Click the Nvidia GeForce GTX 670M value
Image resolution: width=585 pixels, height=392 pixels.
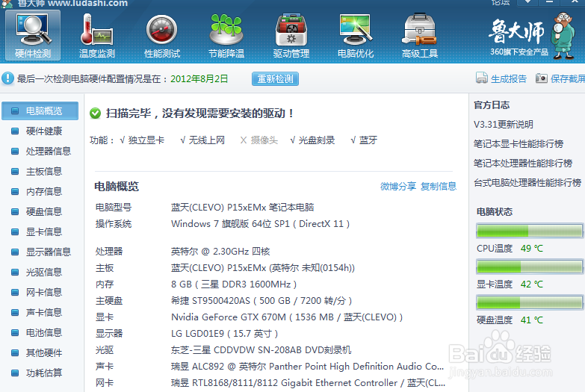pyautogui.click(x=287, y=317)
